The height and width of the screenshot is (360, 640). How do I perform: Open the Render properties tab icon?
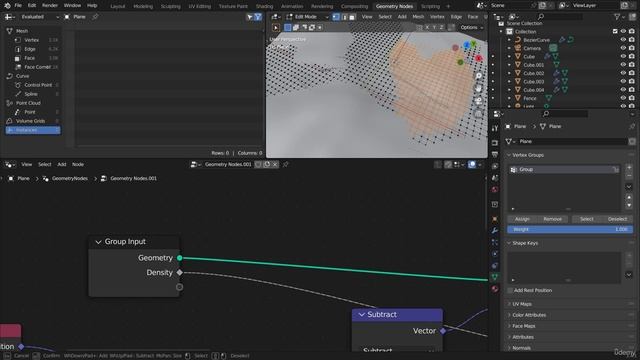pos(495,143)
